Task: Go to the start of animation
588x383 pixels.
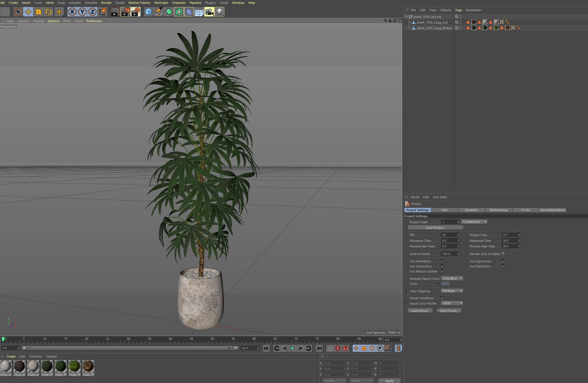Action: tap(266, 348)
